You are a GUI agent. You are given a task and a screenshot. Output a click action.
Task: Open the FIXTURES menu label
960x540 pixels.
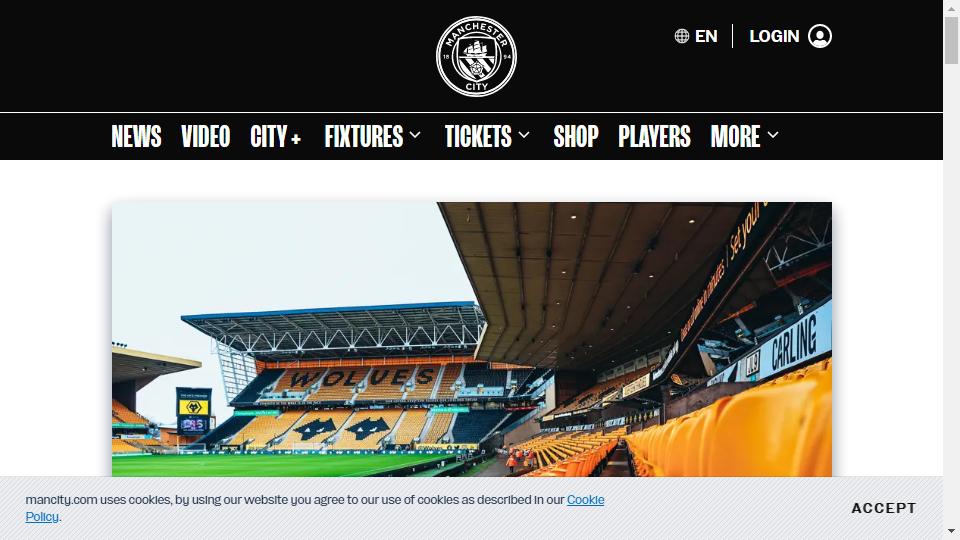364,136
